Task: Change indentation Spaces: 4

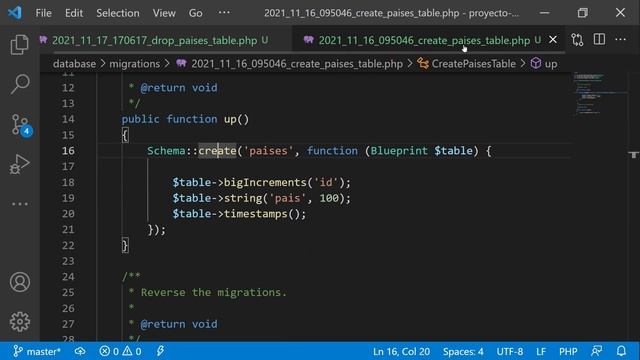Action: coord(463,351)
